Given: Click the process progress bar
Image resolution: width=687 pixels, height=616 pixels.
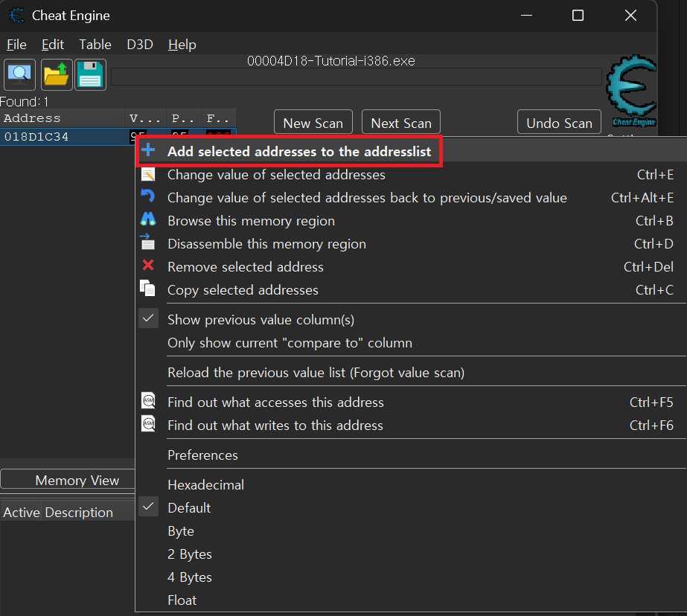Looking at the screenshot, I should [x=356, y=77].
